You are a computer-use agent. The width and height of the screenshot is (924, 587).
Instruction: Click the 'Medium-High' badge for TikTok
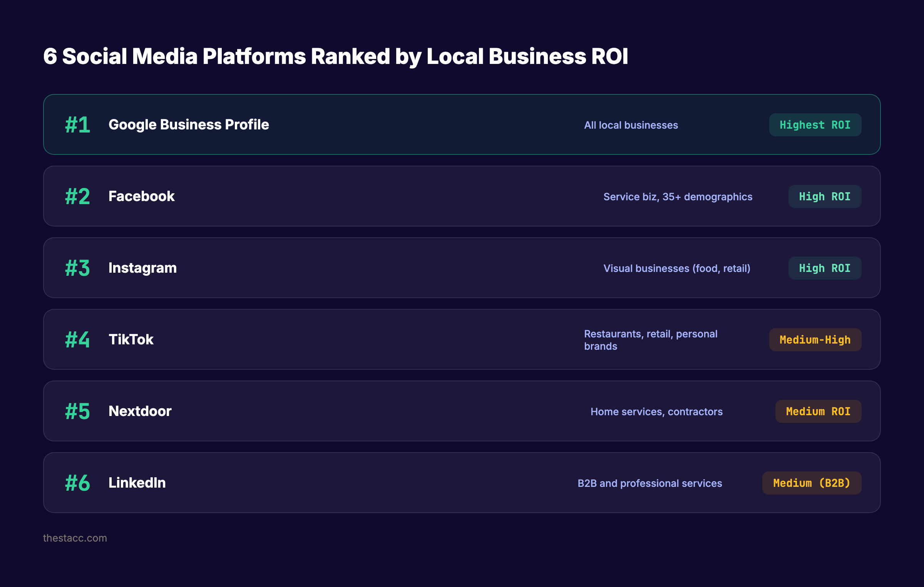815,339
